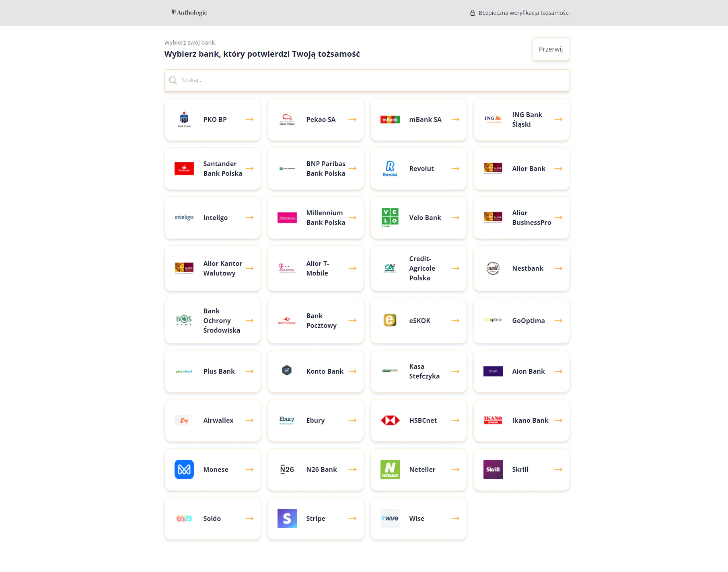Click the Revolut label text
This screenshot has height=572, width=728.
[422, 169]
